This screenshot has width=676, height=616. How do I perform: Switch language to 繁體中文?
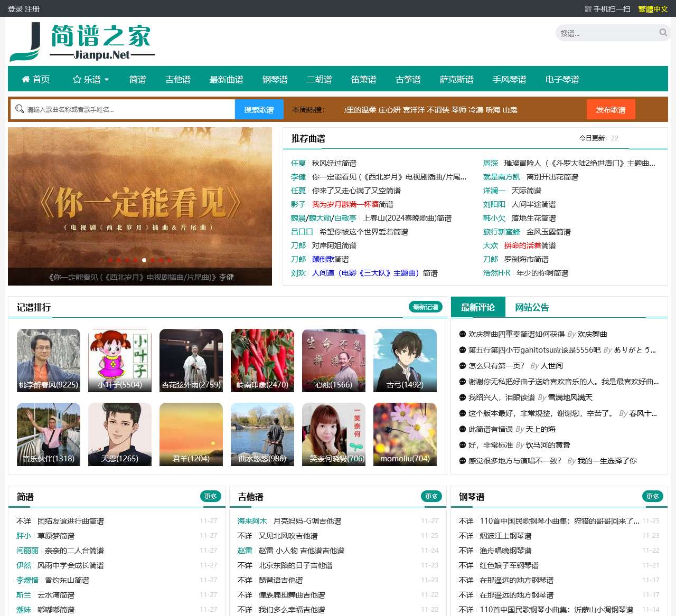tap(653, 9)
